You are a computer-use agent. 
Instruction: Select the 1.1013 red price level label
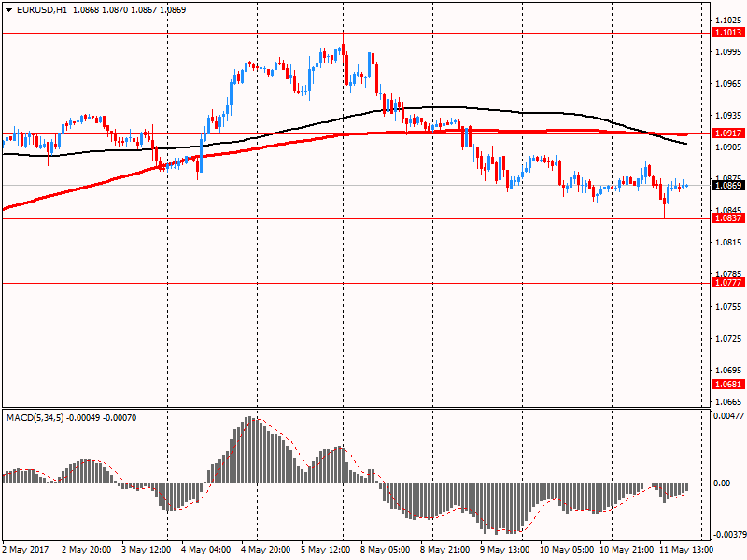728,33
